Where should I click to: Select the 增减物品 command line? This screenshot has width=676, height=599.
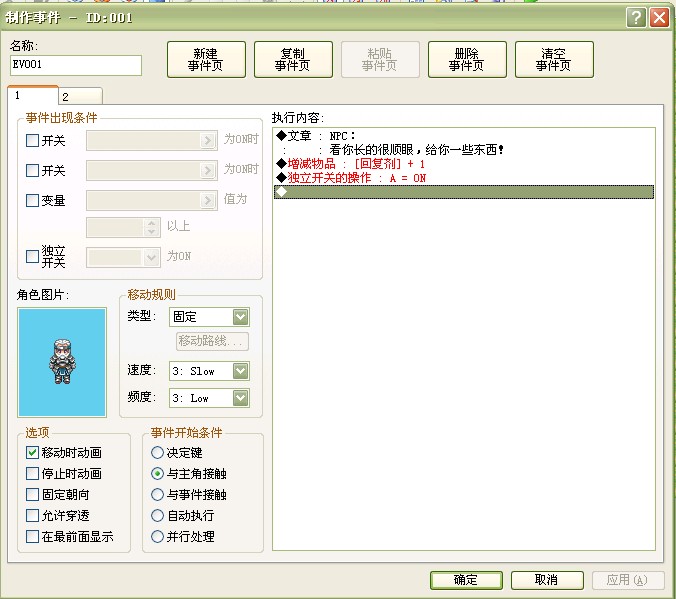(464, 164)
